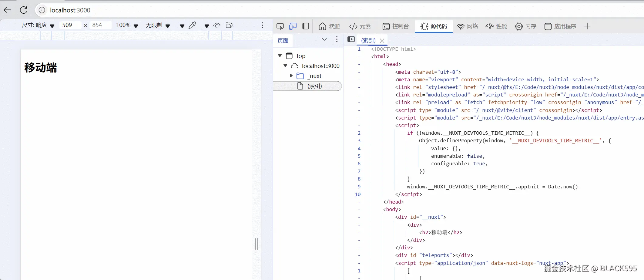Toggle the DevTools sidebar dock icon
The image size is (644, 280).
306,26
